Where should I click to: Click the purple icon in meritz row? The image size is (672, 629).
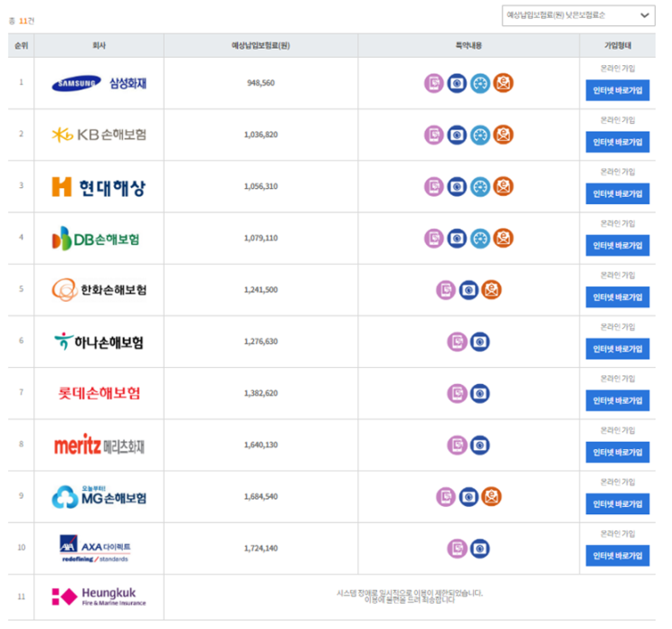pyautogui.click(x=458, y=446)
